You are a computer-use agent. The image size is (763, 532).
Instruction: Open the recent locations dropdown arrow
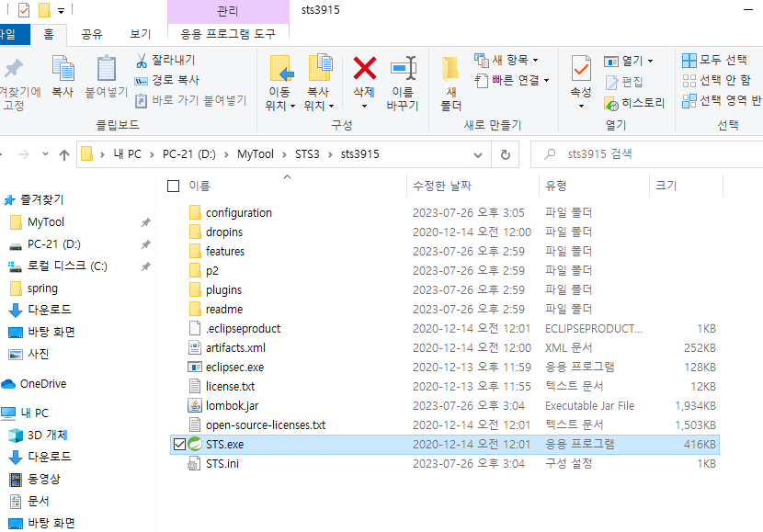pos(45,154)
